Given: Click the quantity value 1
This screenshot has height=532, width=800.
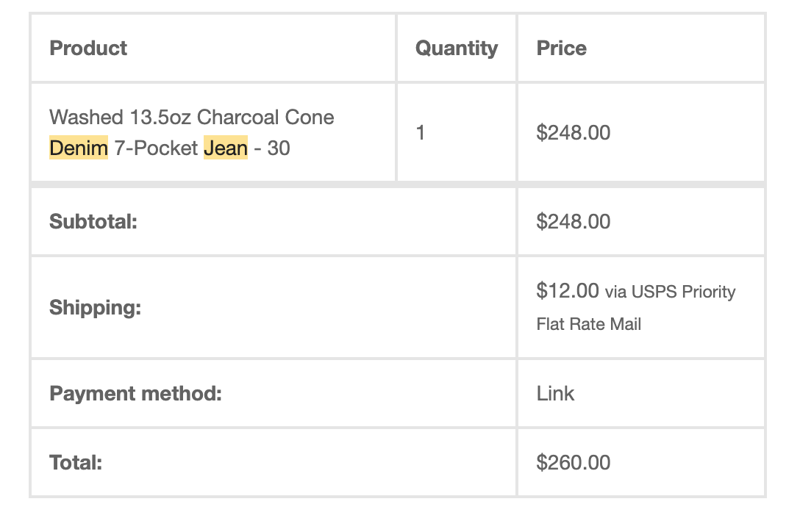Looking at the screenshot, I should pos(421,132).
